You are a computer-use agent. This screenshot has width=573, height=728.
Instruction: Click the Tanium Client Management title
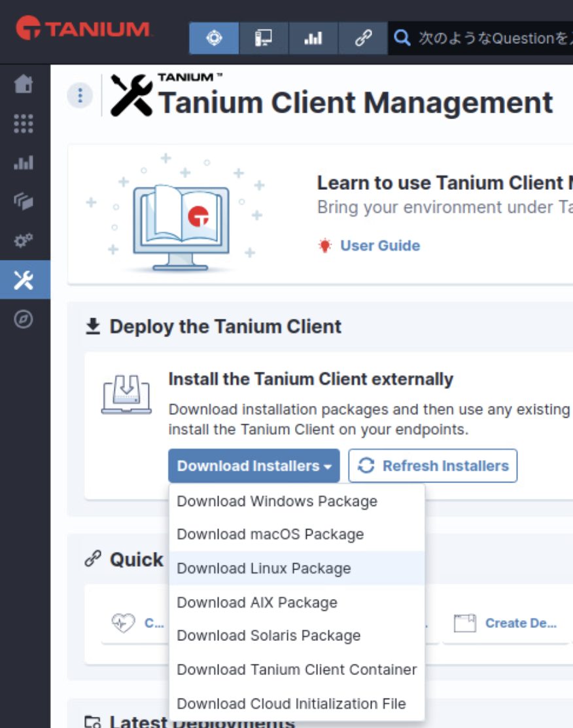[x=355, y=102]
